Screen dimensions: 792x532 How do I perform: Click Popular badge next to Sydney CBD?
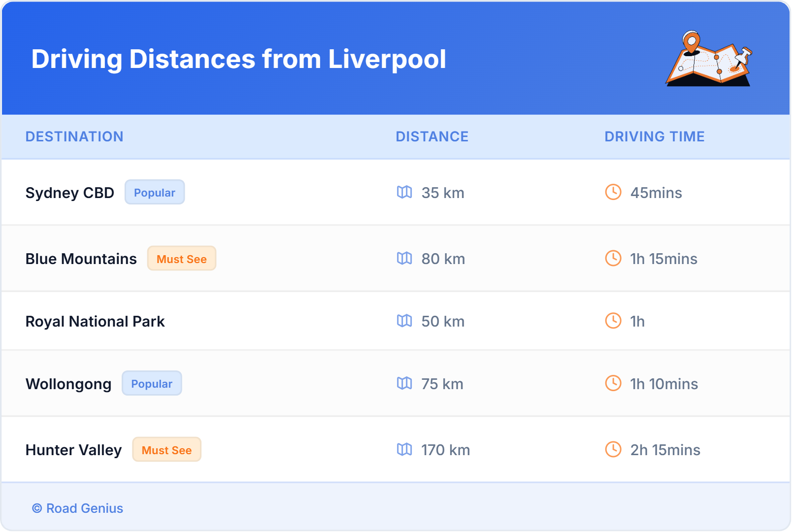[155, 192]
